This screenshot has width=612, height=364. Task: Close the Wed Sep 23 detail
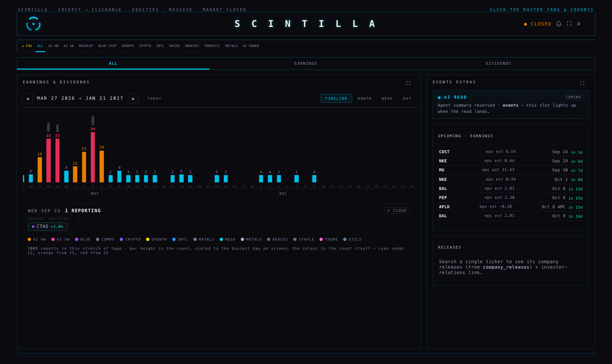397,210
